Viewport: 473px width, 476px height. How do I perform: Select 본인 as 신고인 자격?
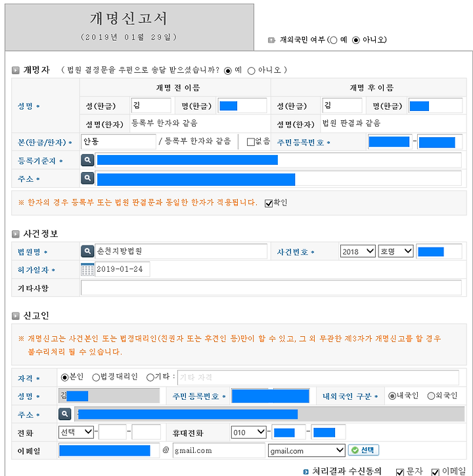pos(64,378)
